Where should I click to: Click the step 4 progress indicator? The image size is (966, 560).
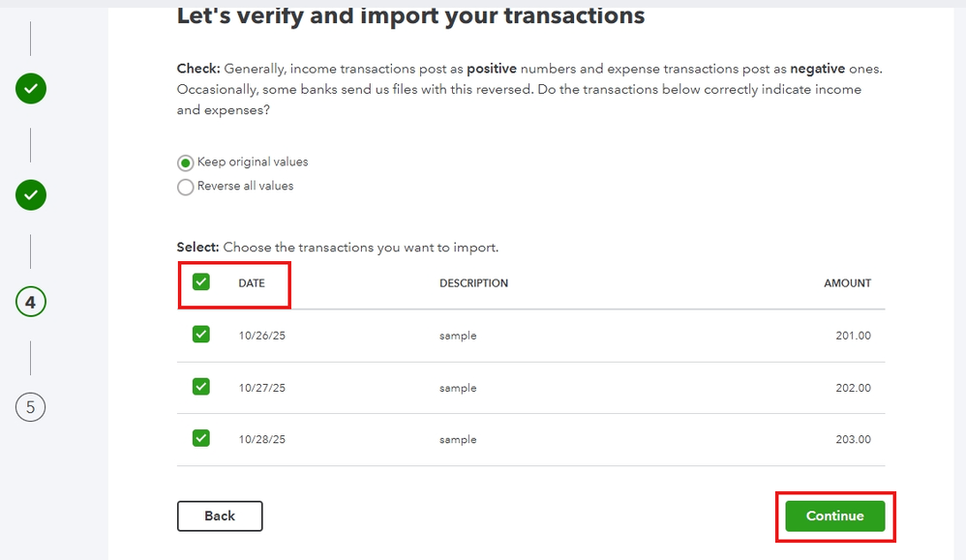point(31,303)
